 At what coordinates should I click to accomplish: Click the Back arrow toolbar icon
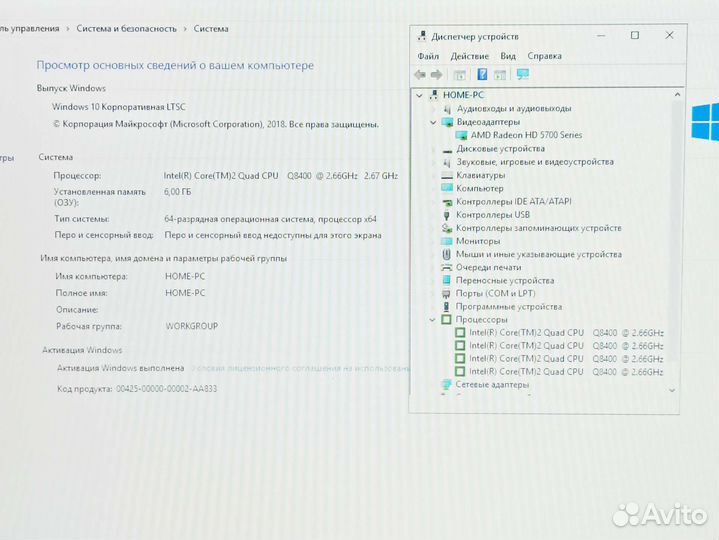[420, 75]
